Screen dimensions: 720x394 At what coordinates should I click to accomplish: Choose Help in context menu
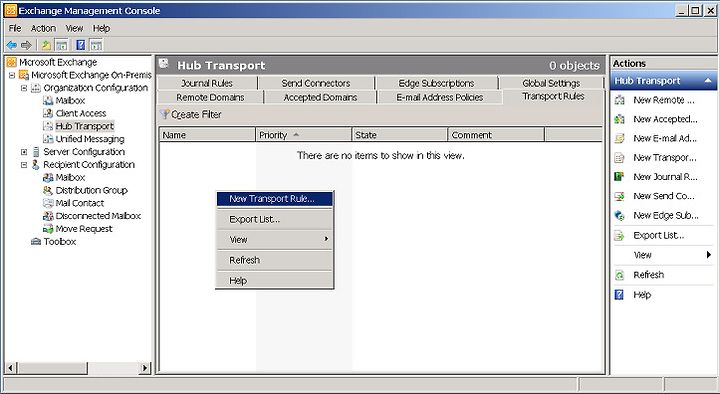coord(274,281)
